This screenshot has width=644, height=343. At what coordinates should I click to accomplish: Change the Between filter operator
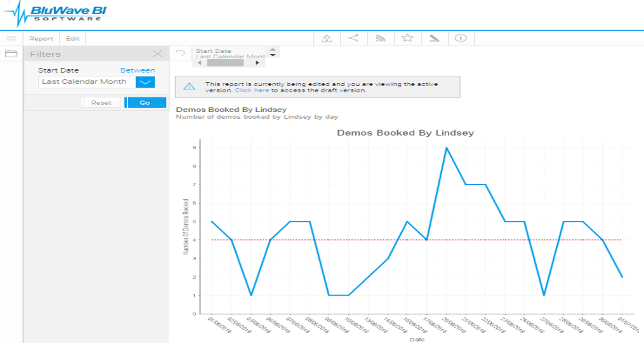click(138, 70)
